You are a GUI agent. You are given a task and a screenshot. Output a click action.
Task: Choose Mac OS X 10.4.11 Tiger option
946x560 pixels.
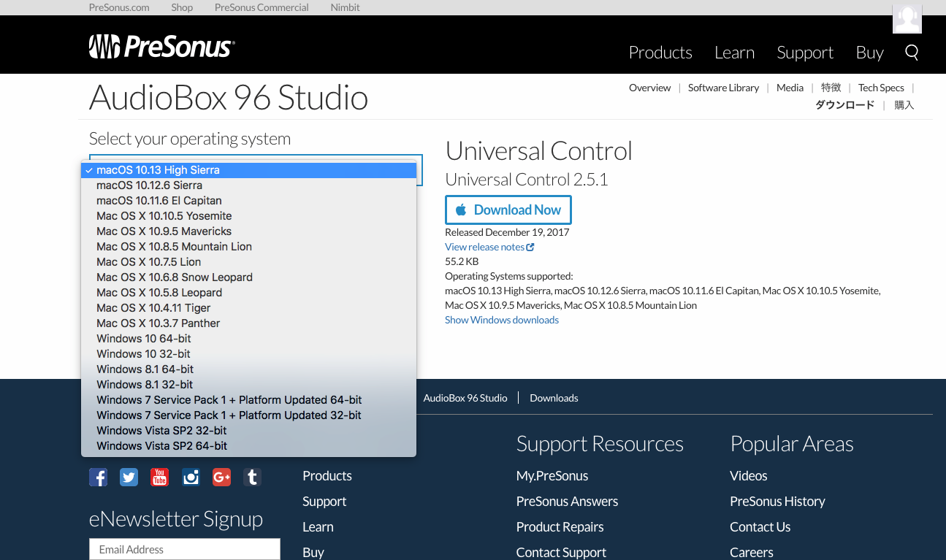pos(249,308)
